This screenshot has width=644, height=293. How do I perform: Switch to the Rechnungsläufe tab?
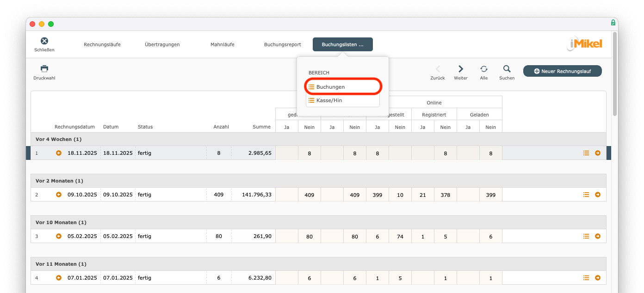point(102,44)
